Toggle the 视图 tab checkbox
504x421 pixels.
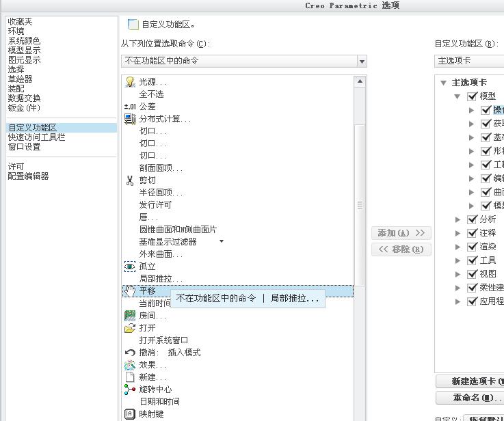tap(472, 274)
